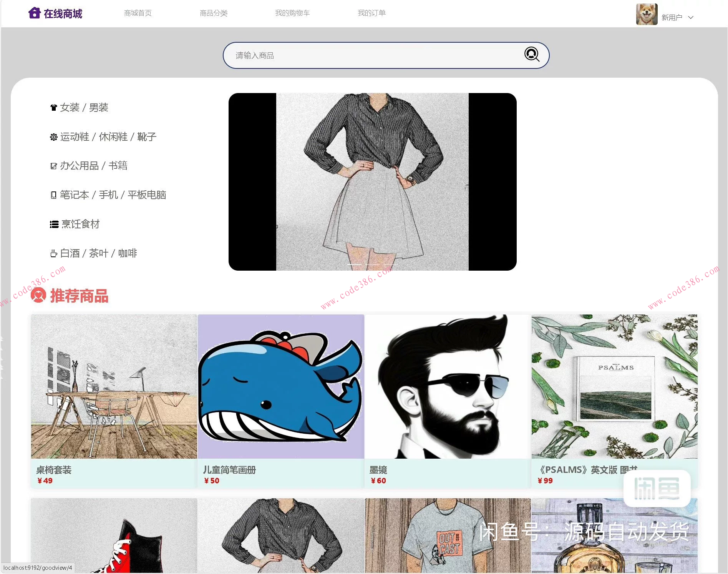
Task: Go to 我的购物车 shopping cart page
Action: point(292,13)
